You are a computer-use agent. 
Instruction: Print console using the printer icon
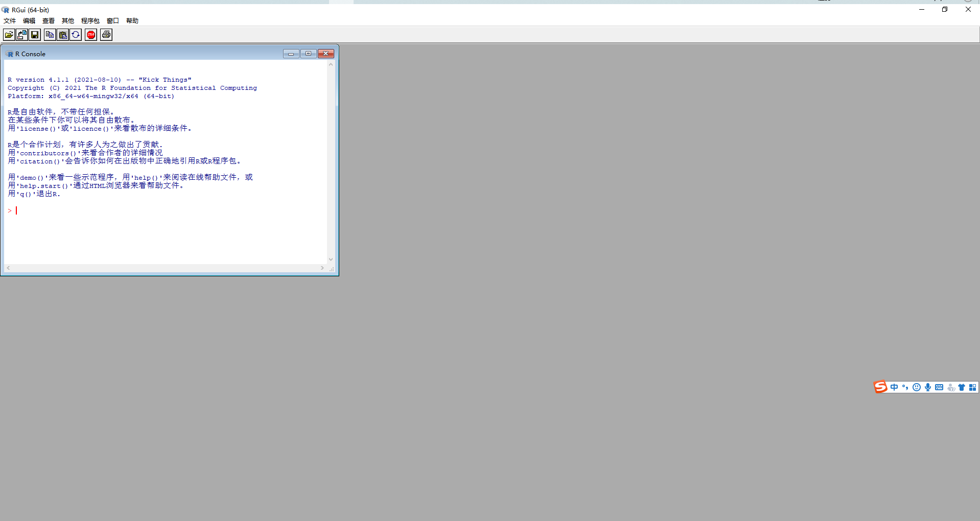pos(106,35)
